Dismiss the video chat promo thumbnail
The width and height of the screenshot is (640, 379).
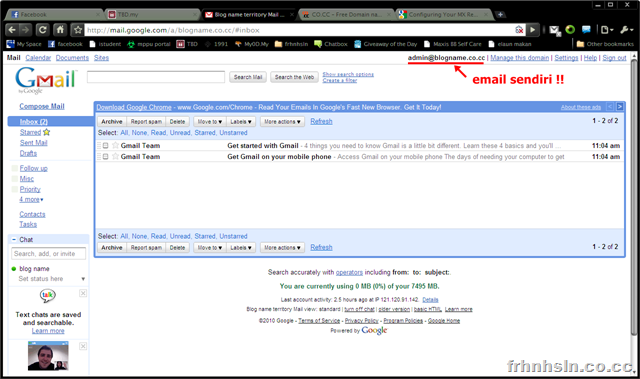tap(83, 346)
